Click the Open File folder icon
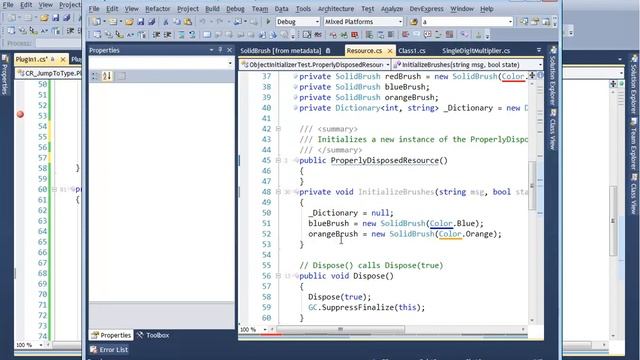 pos(129,22)
